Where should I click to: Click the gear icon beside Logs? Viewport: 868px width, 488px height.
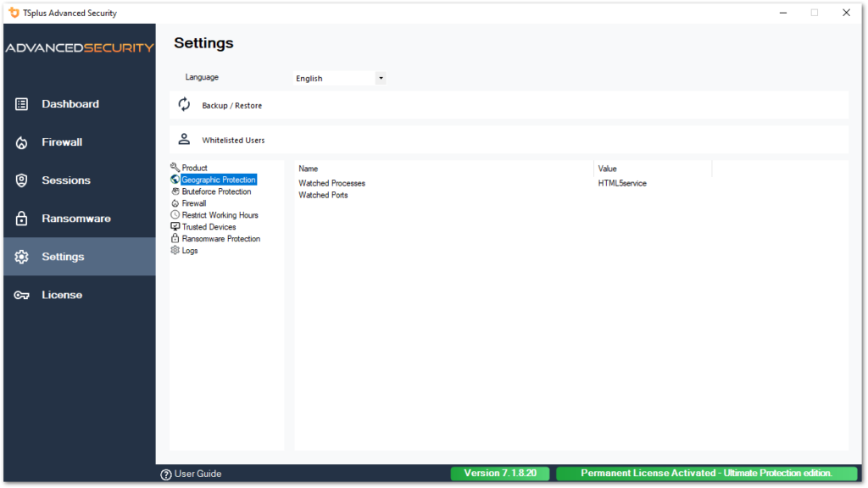[175, 250]
